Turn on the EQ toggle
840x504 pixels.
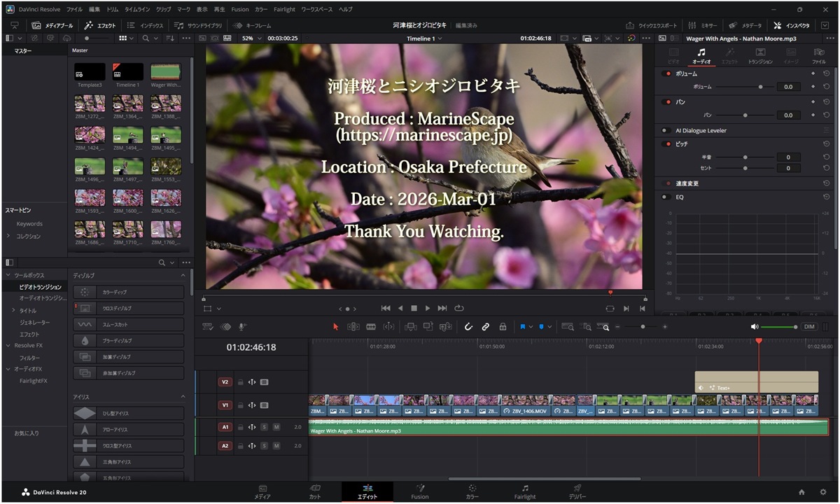click(665, 197)
